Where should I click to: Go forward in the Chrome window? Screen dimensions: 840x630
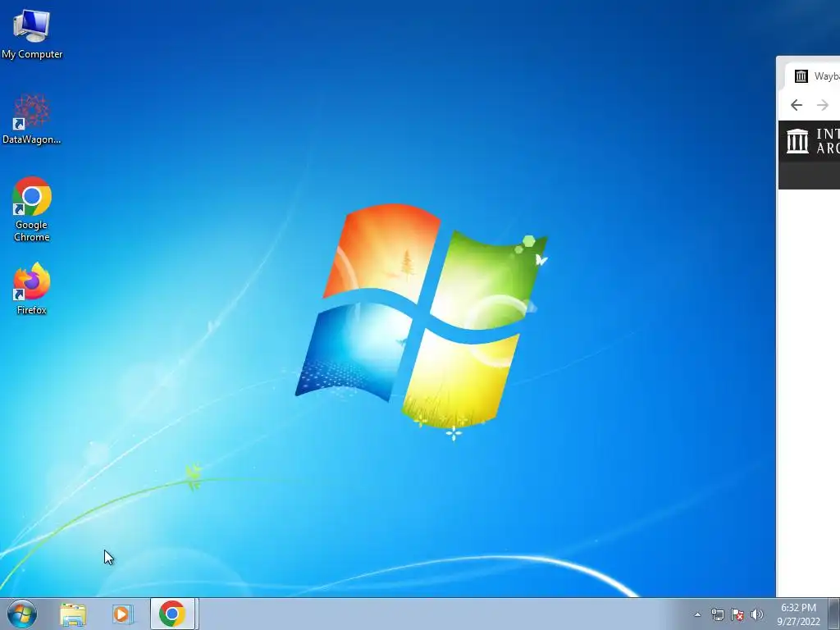click(x=822, y=105)
